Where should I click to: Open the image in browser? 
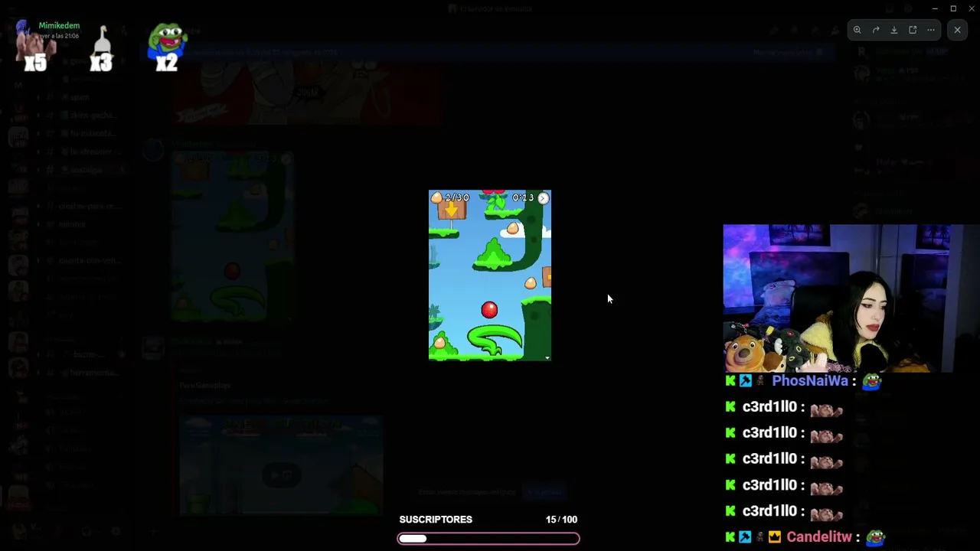tap(913, 30)
